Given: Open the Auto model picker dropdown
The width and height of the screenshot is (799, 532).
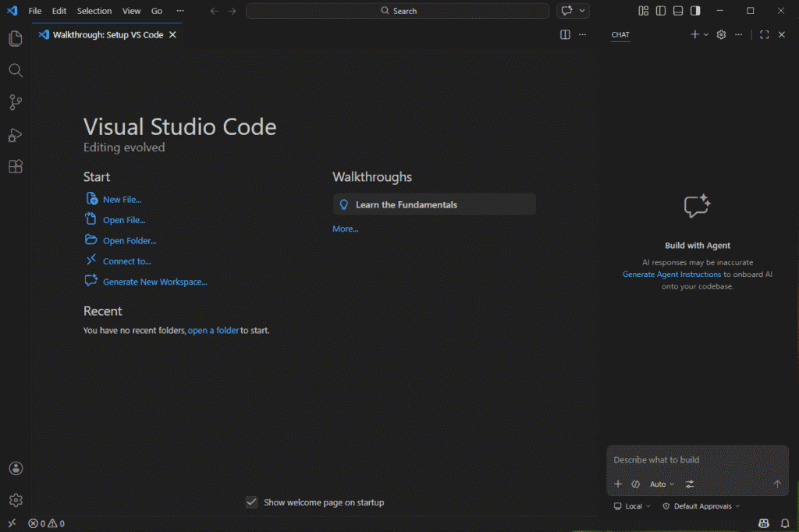Looking at the screenshot, I should pyautogui.click(x=662, y=484).
